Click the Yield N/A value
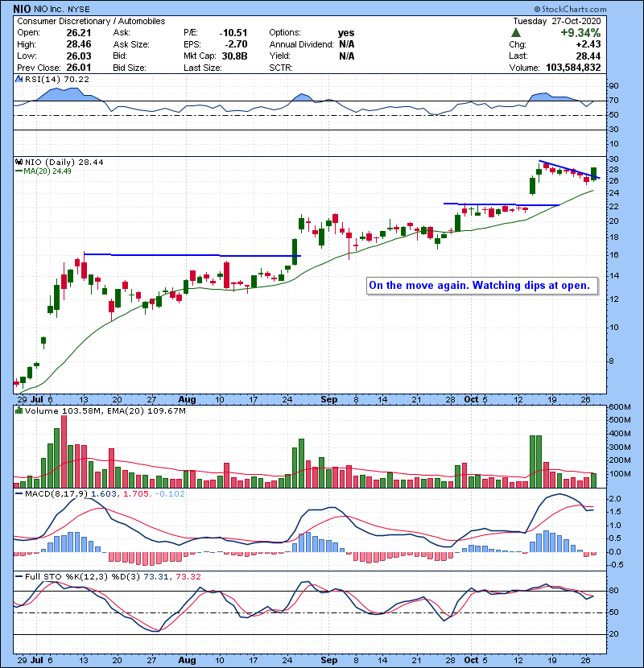 click(347, 56)
